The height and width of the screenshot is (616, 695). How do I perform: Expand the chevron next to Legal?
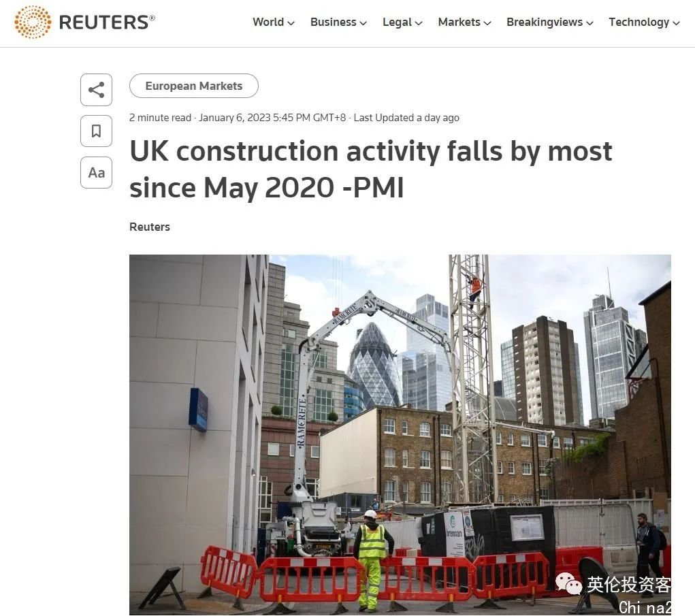(x=419, y=23)
